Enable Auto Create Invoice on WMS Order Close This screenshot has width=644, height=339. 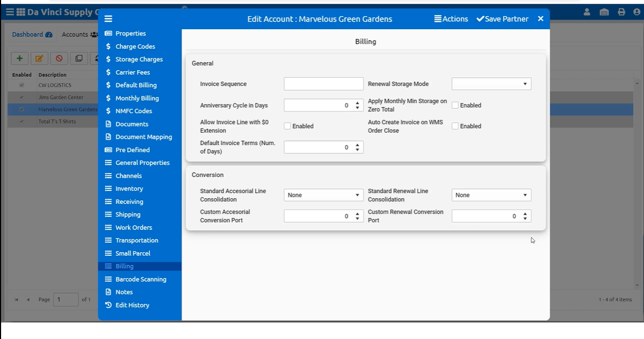point(455,126)
